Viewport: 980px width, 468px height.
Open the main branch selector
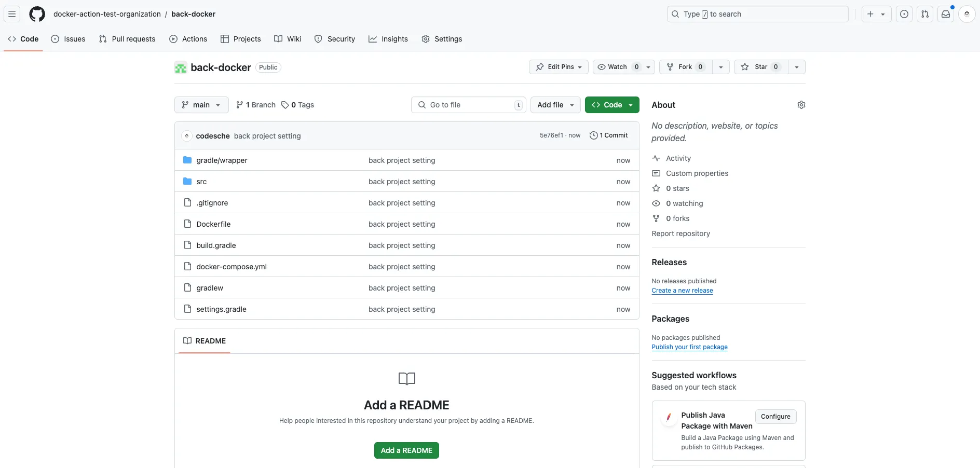tap(201, 105)
